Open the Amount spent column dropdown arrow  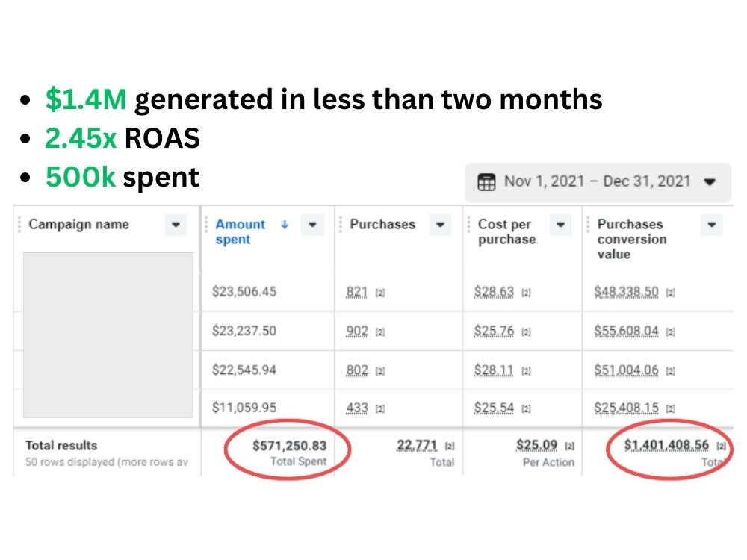coord(312,225)
